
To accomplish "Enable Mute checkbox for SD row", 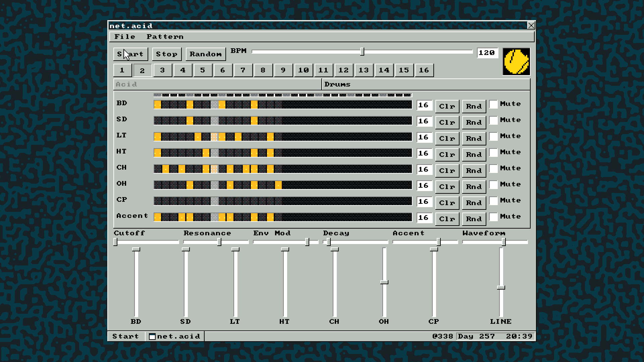I will tap(493, 120).
